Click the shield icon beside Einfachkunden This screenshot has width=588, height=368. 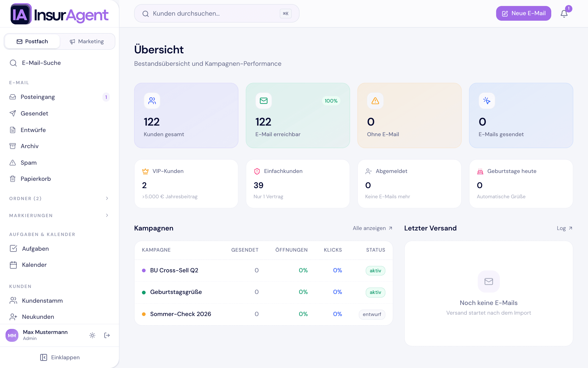257,171
